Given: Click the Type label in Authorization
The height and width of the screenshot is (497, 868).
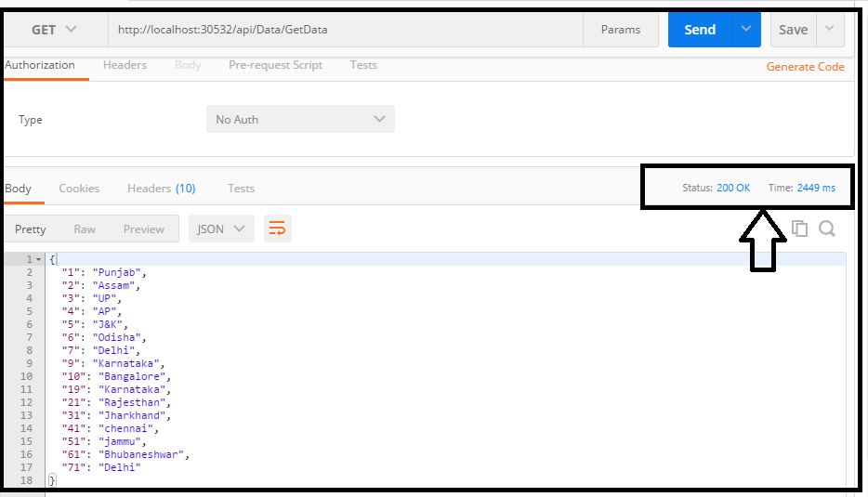Looking at the screenshot, I should coord(30,120).
